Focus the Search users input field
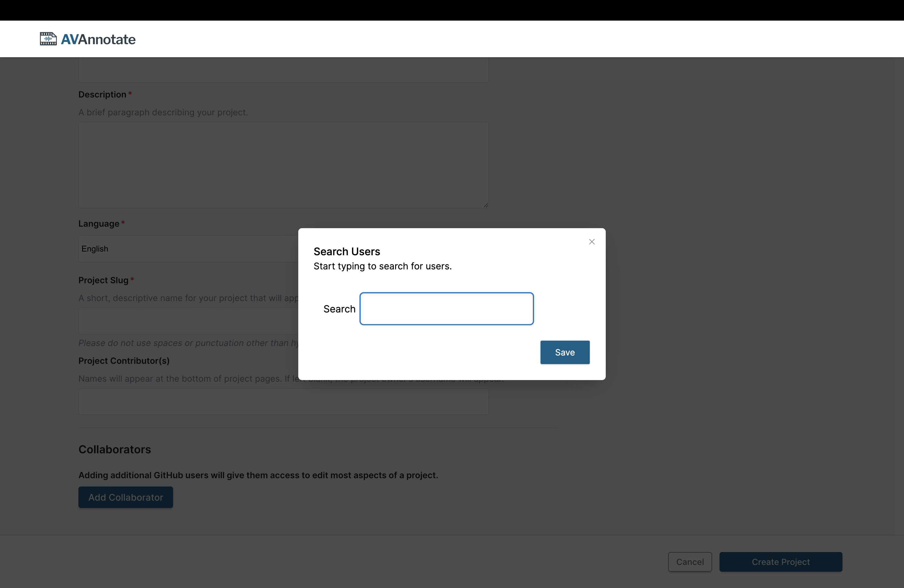This screenshot has width=904, height=588. coord(446,308)
